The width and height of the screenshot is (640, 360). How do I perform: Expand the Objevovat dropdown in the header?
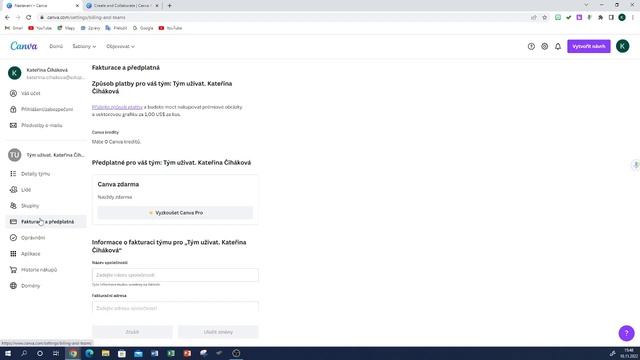tap(120, 47)
